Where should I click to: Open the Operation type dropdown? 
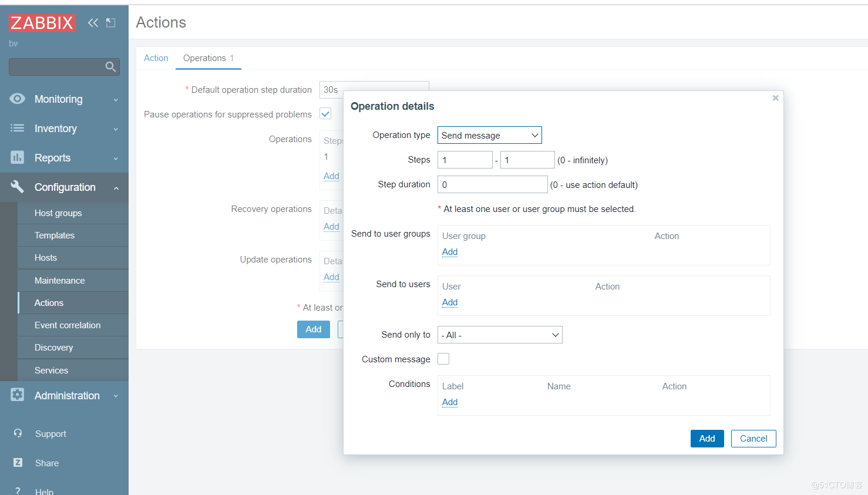click(x=490, y=135)
